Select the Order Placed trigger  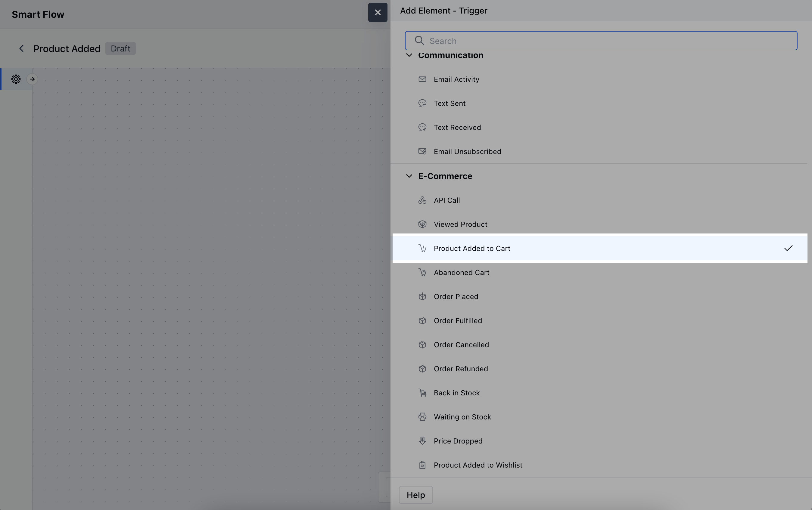pyautogui.click(x=456, y=297)
